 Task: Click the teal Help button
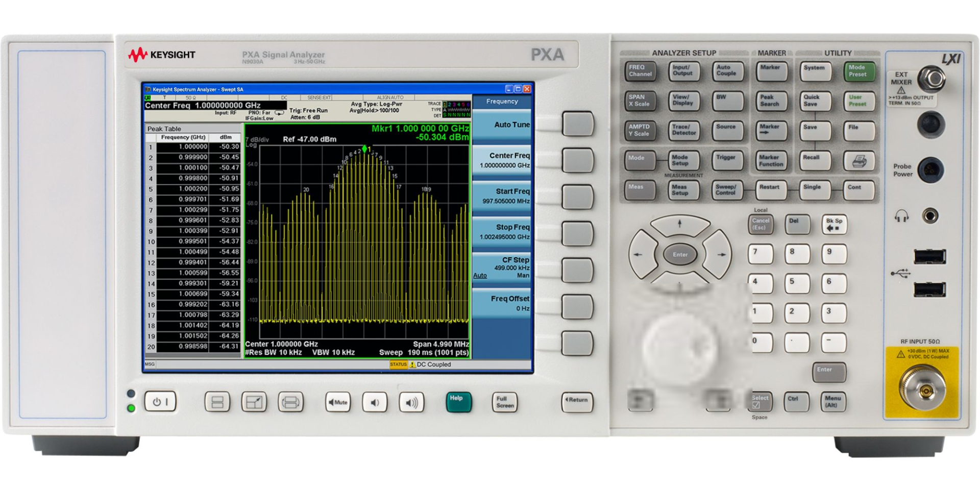tap(458, 402)
